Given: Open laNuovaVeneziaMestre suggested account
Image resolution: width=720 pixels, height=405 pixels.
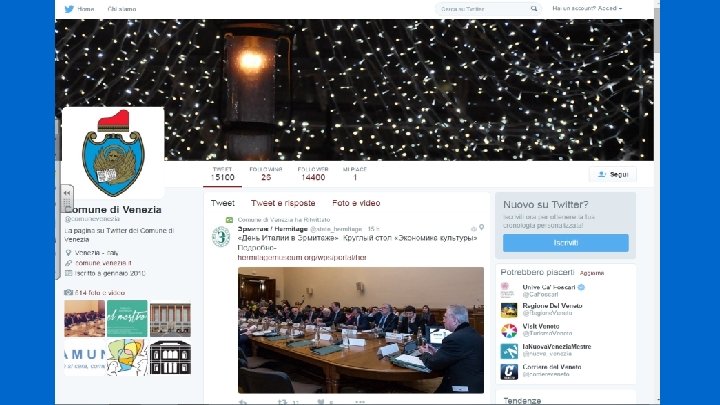Looking at the screenshot, I should click(x=557, y=346).
